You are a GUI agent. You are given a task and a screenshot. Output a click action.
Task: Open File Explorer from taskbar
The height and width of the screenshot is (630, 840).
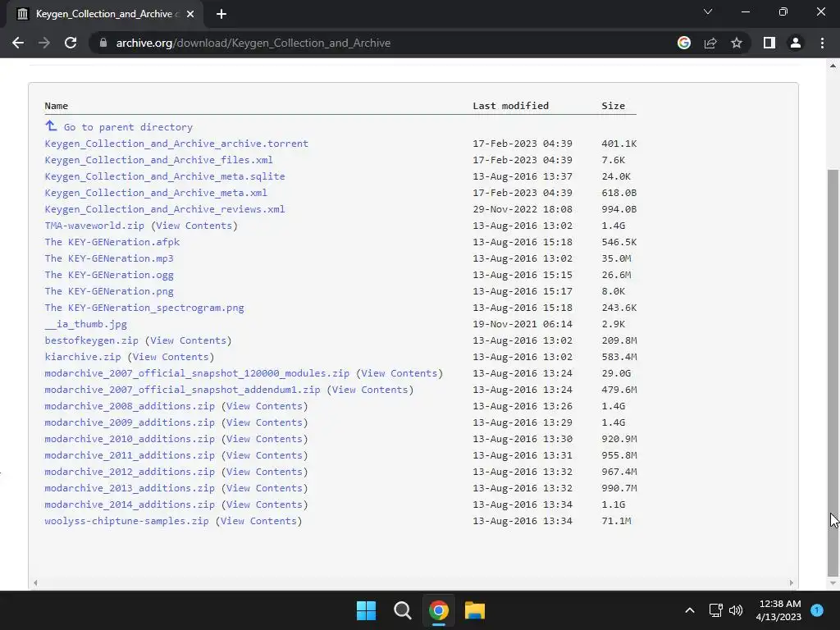pyautogui.click(x=475, y=610)
